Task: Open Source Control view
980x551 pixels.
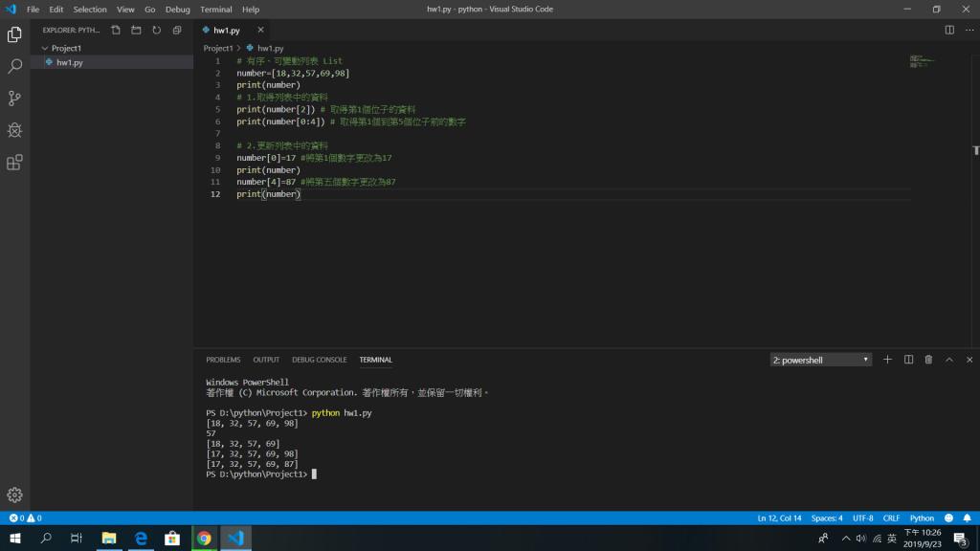Action: pyautogui.click(x=14, y=99)
